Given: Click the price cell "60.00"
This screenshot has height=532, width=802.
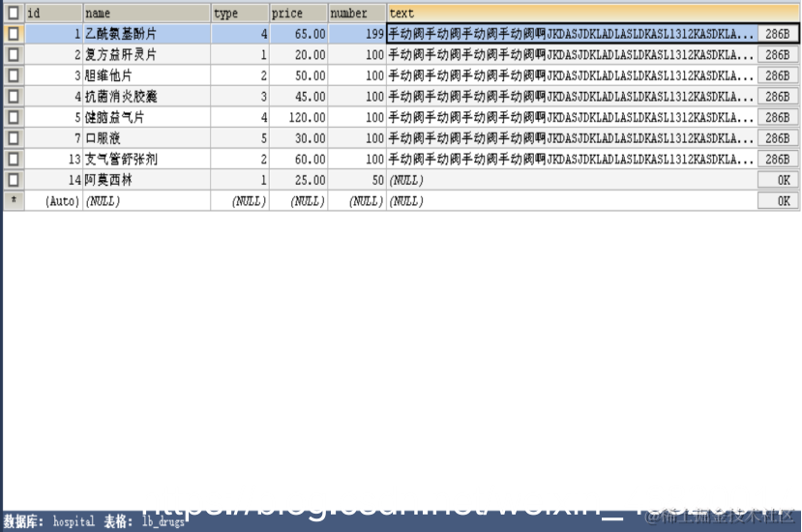Looking at the screenshot, I should [299, 159].
